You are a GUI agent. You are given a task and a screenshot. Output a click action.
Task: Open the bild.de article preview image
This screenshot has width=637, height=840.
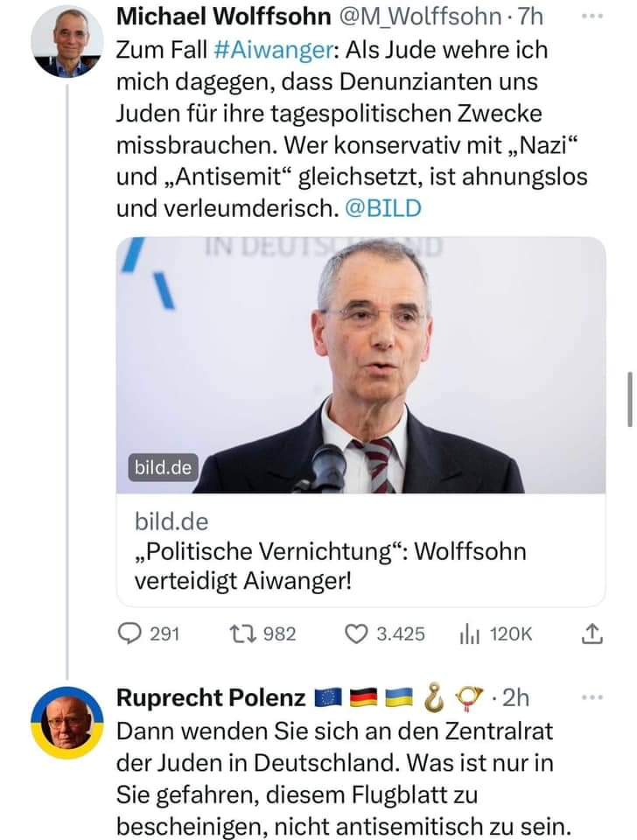(x=360, y=365)
